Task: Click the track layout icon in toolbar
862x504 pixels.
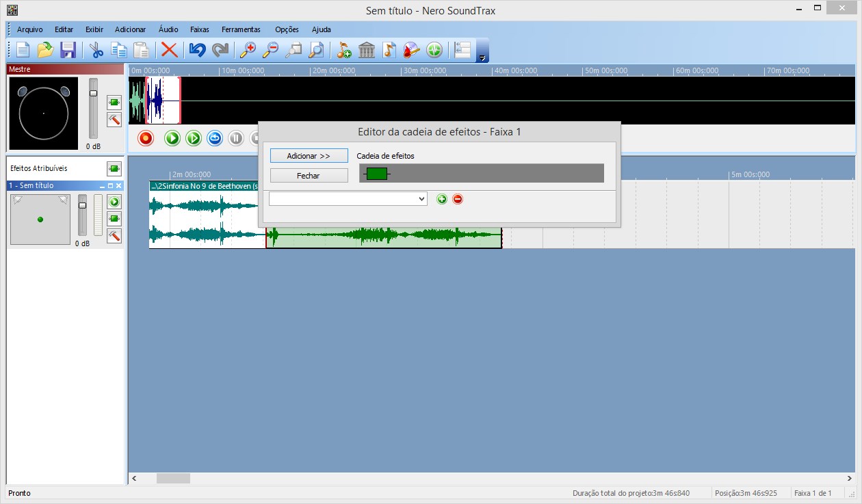Action: [x=462, y=50]
